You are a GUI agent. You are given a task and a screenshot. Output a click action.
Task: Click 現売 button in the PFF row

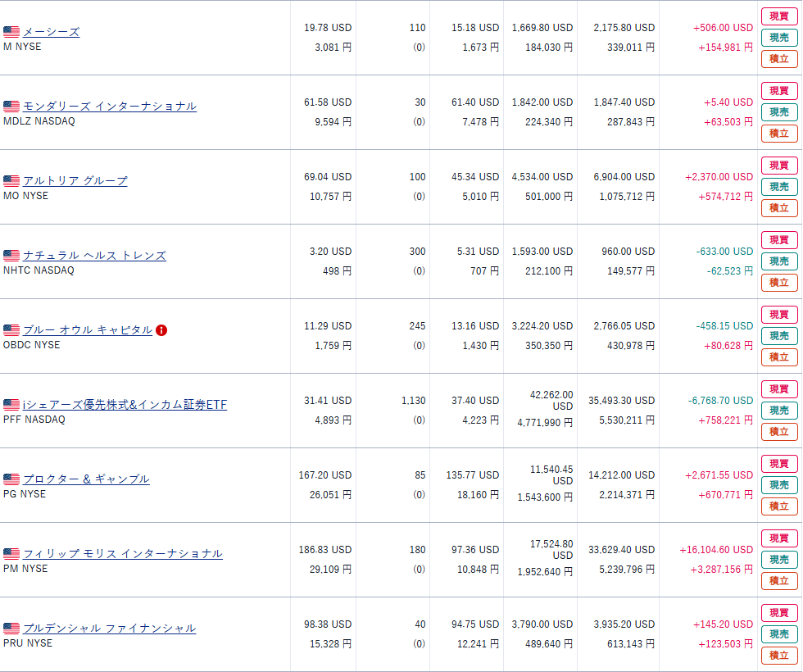(778, 411)
